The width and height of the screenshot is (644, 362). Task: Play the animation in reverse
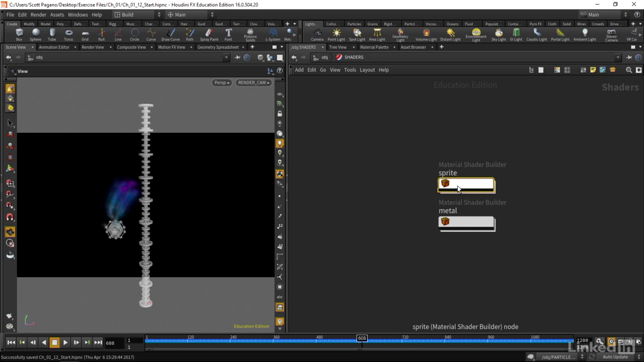coord(44,342)
